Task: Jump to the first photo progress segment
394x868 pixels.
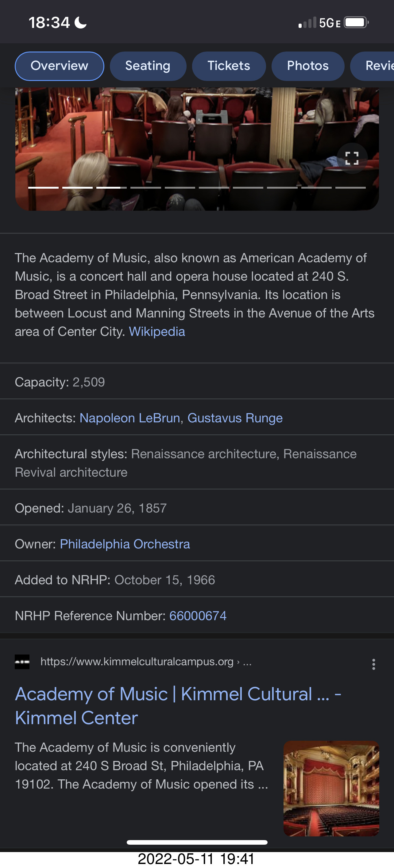Action: [x=43, y=187]
